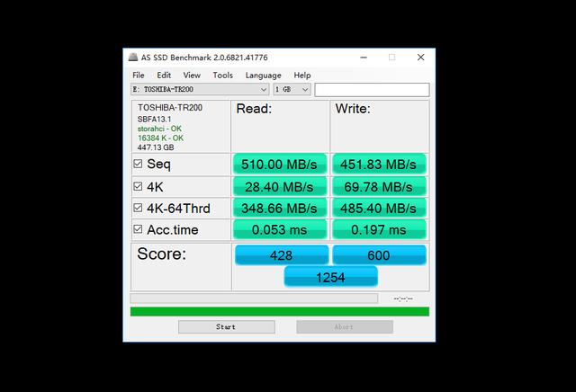Click the write access time 0.197 ms
The height and width of the screenshot is (392, 576).
pos(379,230)
